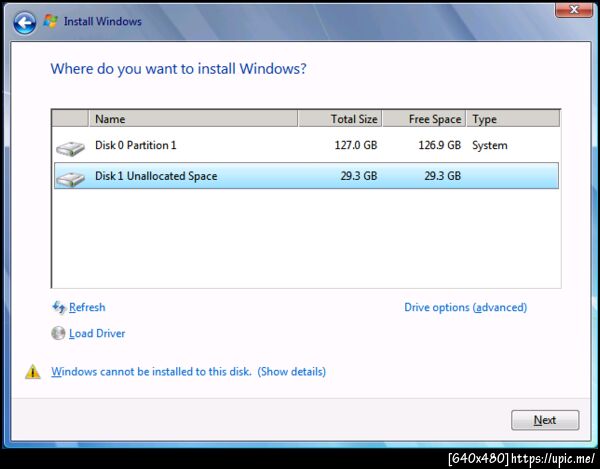Sort by the Name column header
The image size is (600, 469).
(193, 119)
